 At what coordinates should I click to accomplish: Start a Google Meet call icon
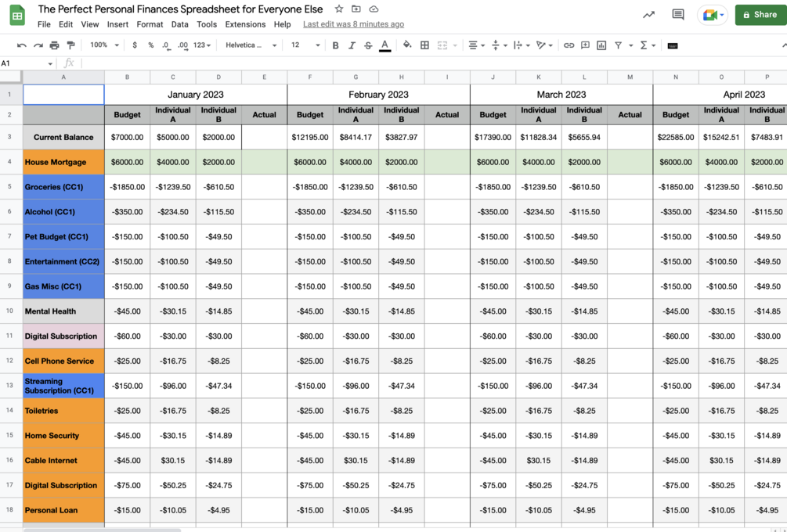(x=712, y=15)
